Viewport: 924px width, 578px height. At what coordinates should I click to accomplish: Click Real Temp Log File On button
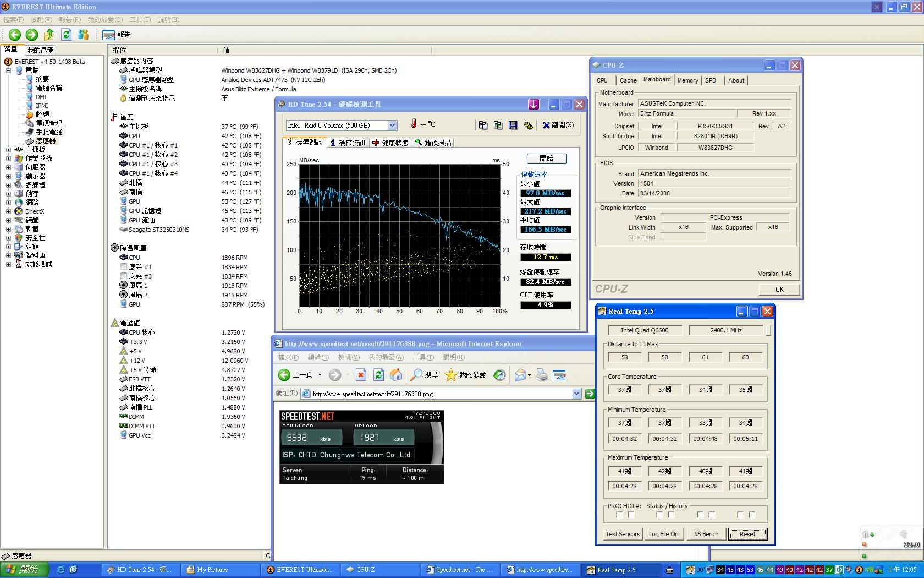663,534
